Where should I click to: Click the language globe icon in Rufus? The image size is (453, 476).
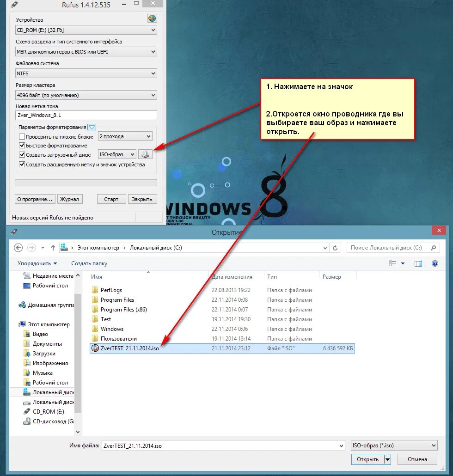[x=152, y=18]
